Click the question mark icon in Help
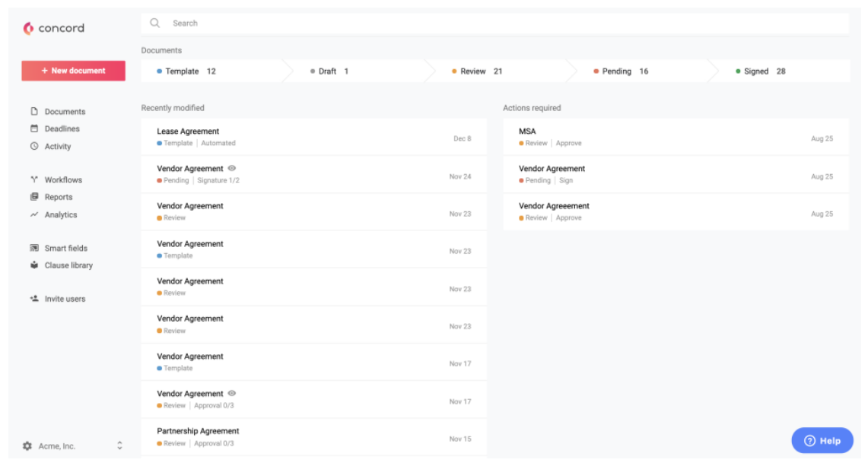 tap(810, 441)
